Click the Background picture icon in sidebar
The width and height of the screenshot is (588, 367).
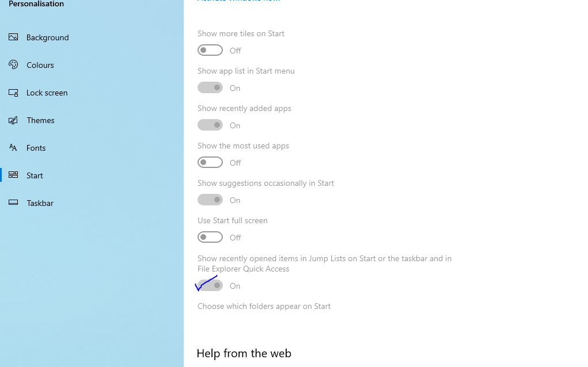13,37
